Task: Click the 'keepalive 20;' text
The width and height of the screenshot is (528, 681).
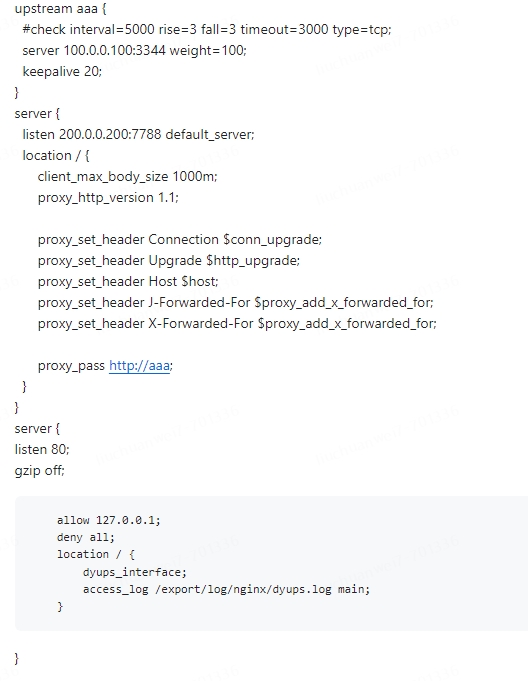Action: pos(62,71)
